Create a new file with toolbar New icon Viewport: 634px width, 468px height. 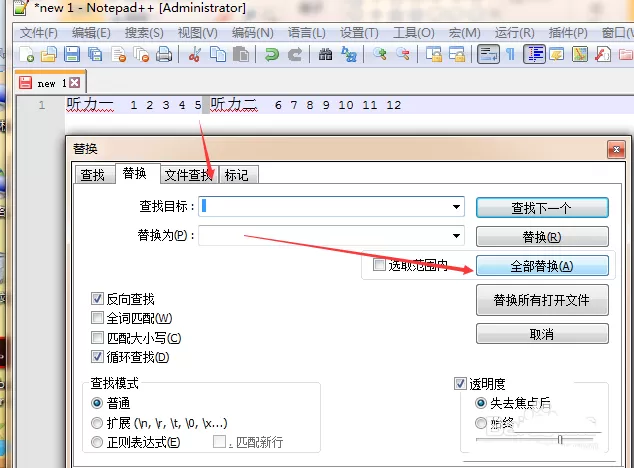[x=26, y=55]
